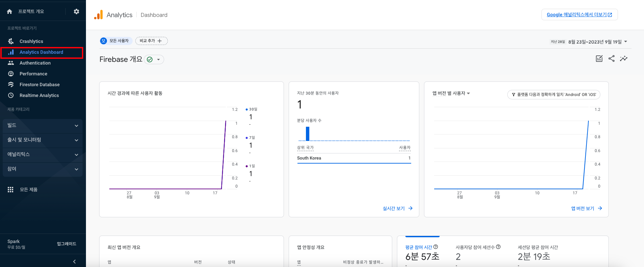The height and width of the screenshot is (267, 644).
Task: Click the 실시간 보기 link
Action: click(394, 208)
